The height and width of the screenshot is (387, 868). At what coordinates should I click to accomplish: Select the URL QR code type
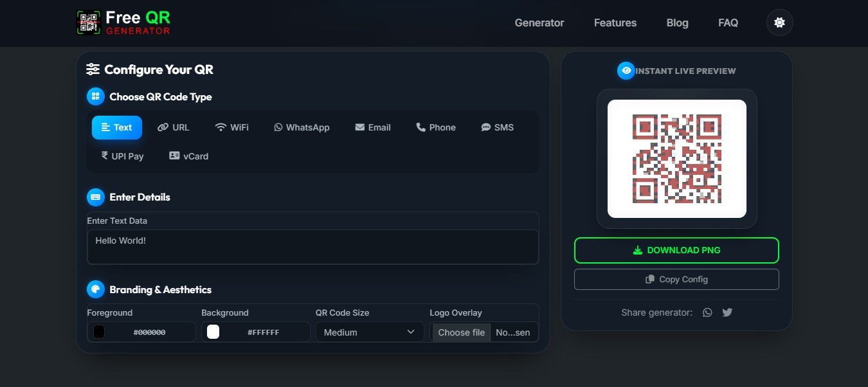coord(174,127)
